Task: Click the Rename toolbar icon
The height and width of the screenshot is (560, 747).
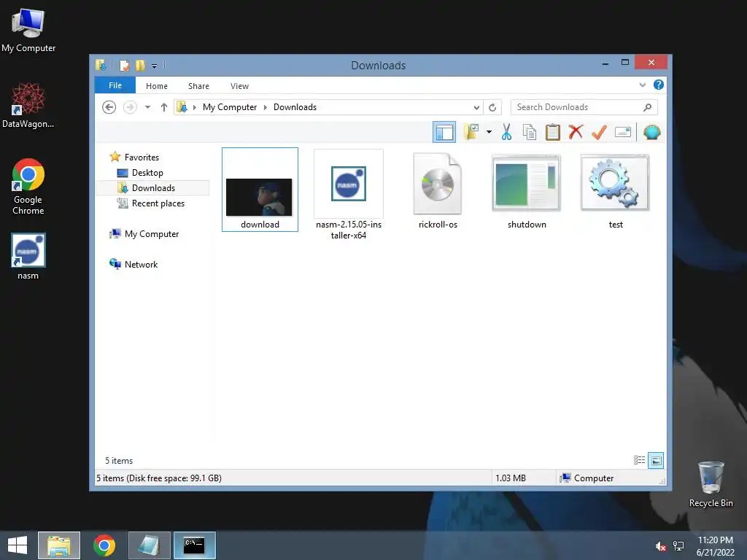Action: (623, 132)
